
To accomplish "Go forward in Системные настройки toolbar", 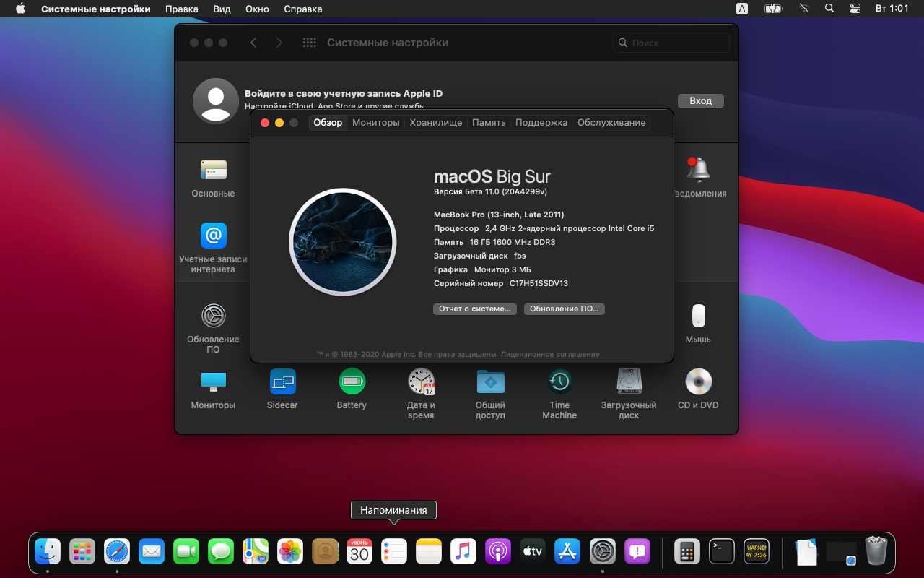I will (x=279, y=43).
